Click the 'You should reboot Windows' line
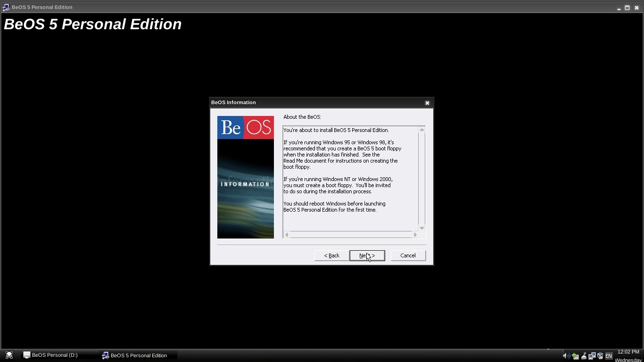 pos(334,204)
